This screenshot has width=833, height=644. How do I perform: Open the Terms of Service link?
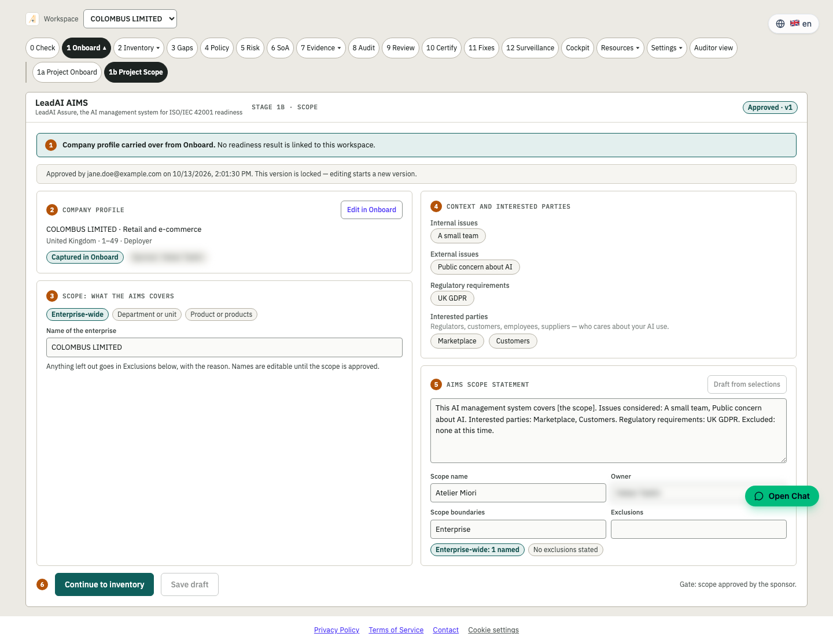pos(396,630)
